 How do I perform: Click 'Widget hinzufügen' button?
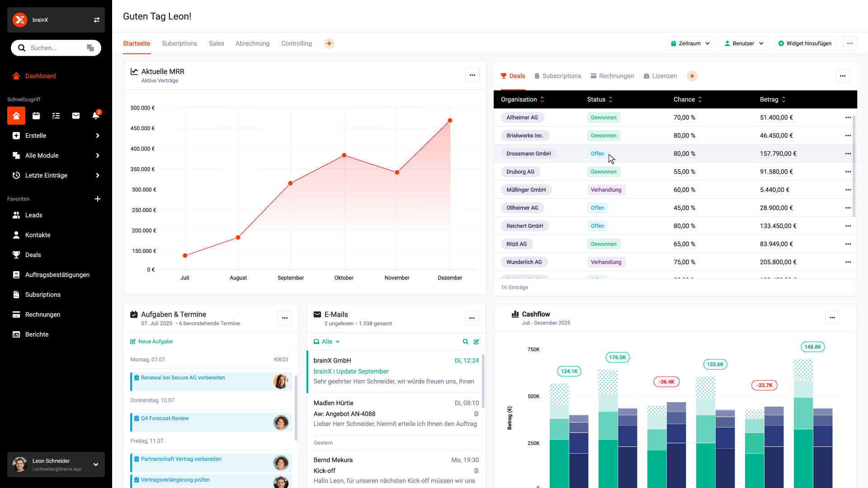click(x=805, y=43)
